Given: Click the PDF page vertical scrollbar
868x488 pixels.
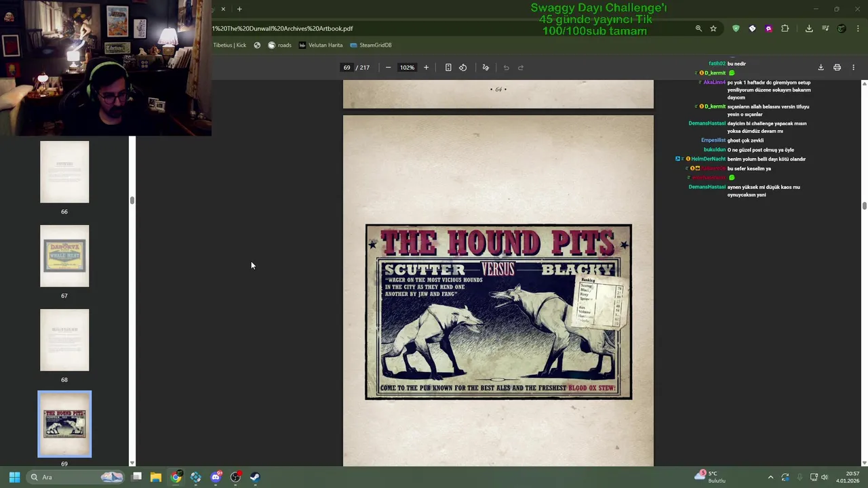Looking at the screenshot, I should pos(864,205).
